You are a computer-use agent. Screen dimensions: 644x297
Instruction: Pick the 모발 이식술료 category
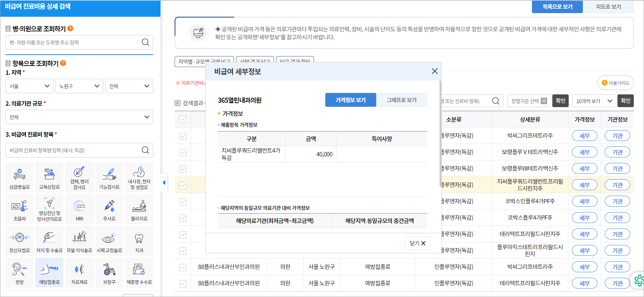(79, 241)
